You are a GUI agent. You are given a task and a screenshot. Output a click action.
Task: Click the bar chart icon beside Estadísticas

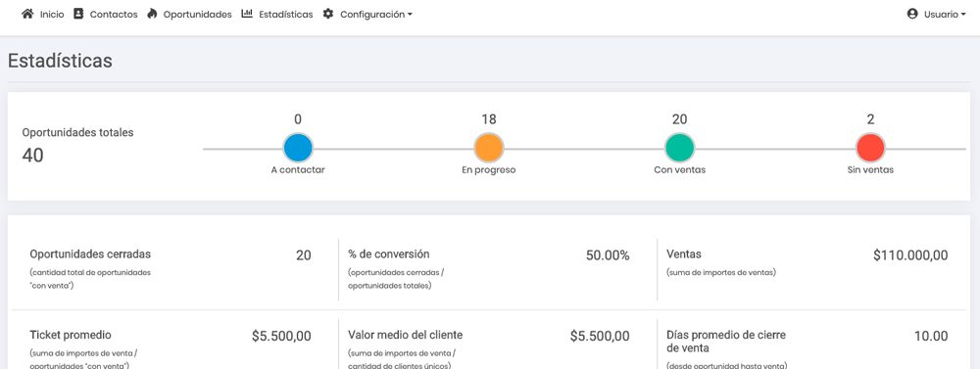click(247, 14)
